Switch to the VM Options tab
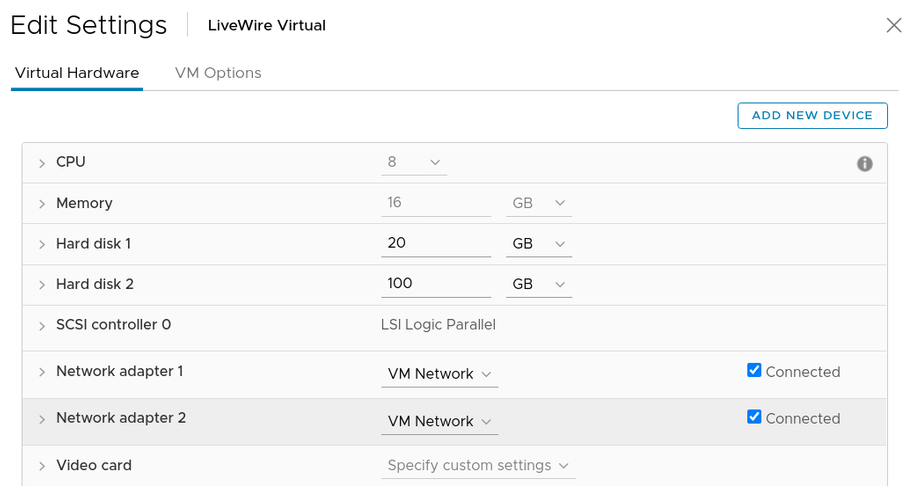The width and height of the screenshot is (906, 486). coord(218,73)
